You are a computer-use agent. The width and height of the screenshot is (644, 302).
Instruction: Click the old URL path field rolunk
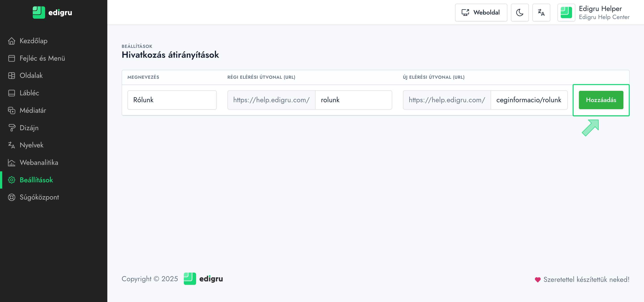pos(353,100)
